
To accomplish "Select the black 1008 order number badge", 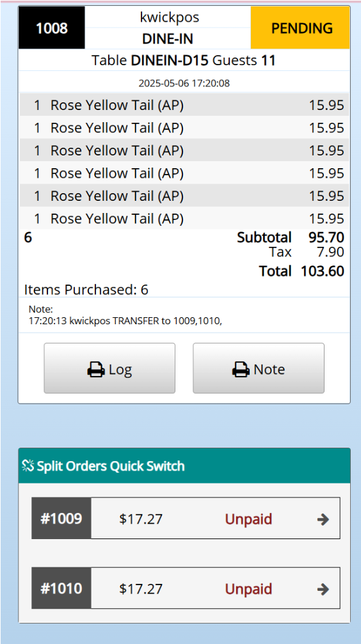I will (52, 28).
